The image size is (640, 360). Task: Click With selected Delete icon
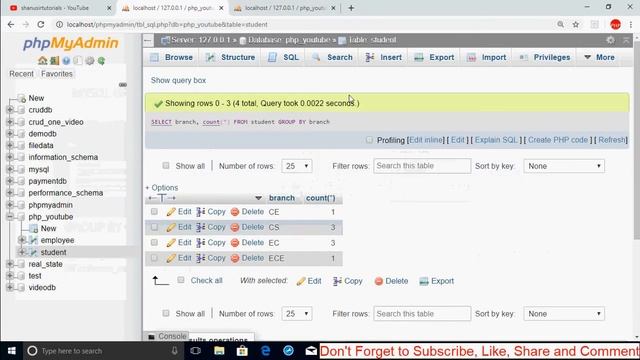coord(379,281)
